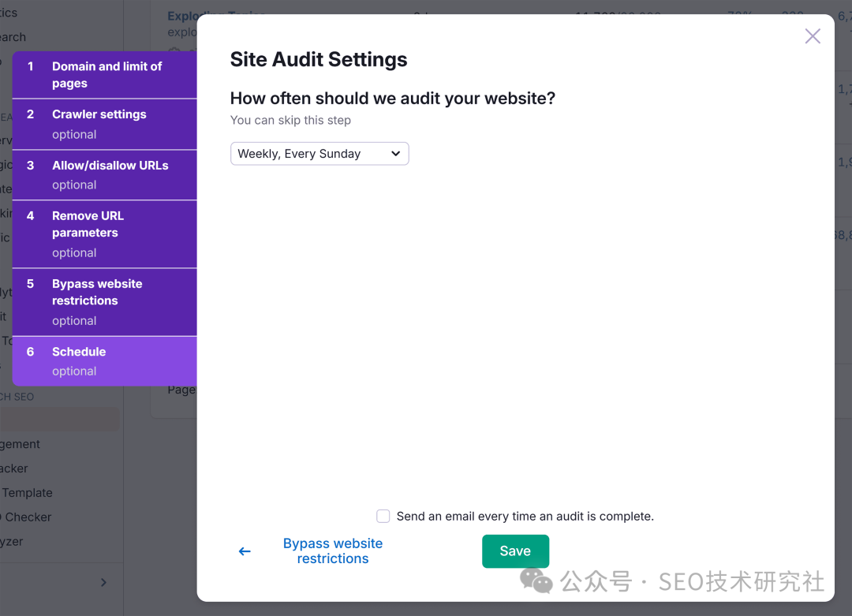
Task: Go to step 4 Remove URL parameters
Action: pos(104,234)
